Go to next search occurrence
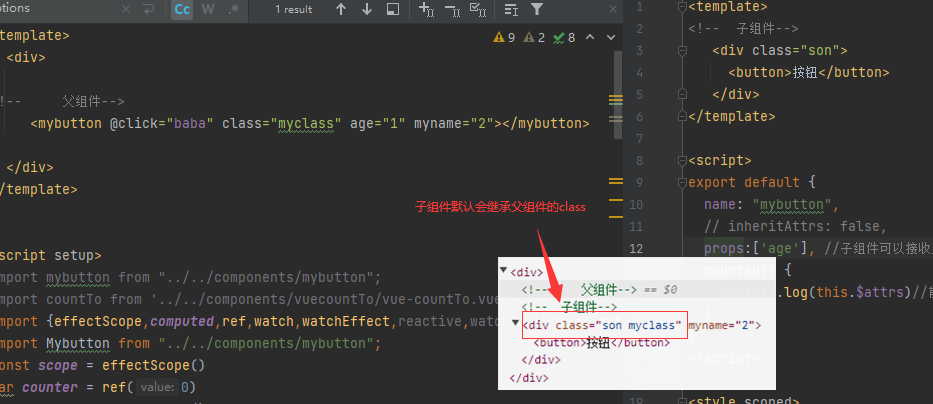933x404 pixels. pyautogui.click(x=367, y=10)
